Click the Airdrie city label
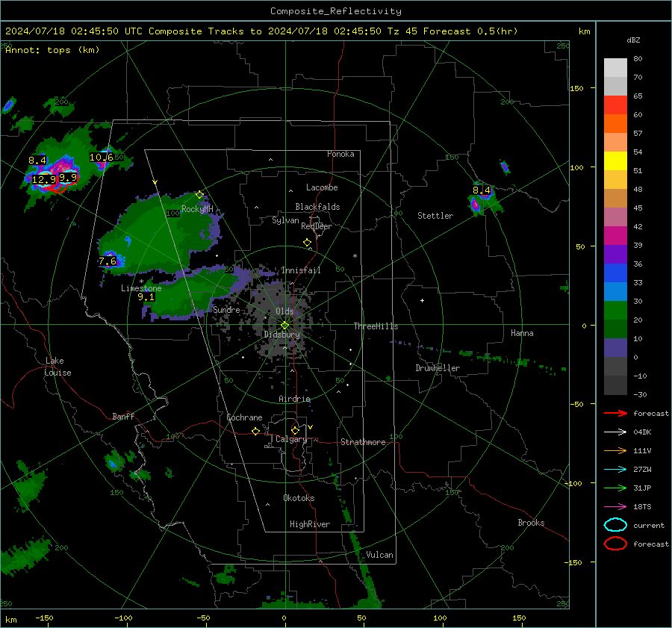This screenshot has height=628, width=672. [294, 399]
